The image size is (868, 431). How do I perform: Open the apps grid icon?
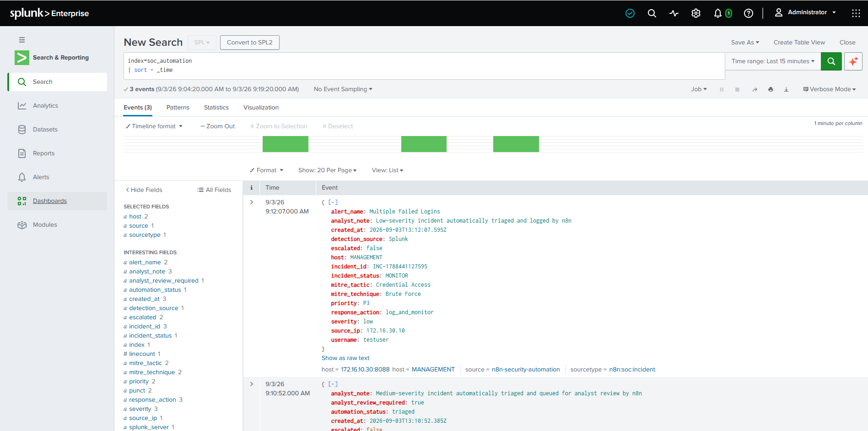point(856,13)
